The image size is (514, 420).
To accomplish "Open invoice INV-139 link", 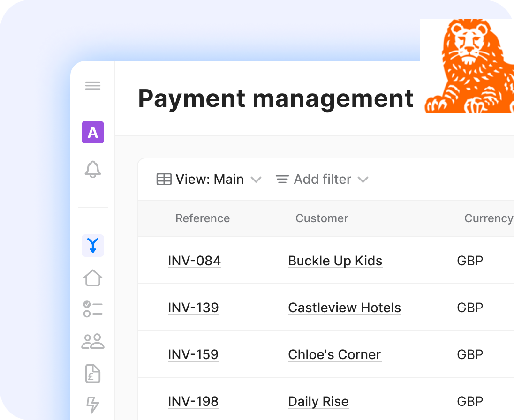I will (193, 308).
